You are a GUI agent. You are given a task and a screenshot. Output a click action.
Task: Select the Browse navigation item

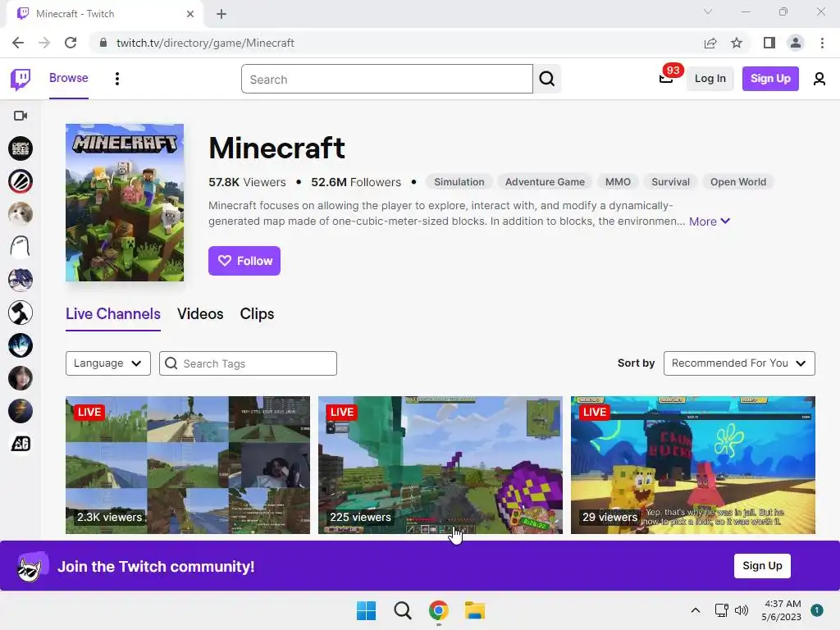[69, 78]
